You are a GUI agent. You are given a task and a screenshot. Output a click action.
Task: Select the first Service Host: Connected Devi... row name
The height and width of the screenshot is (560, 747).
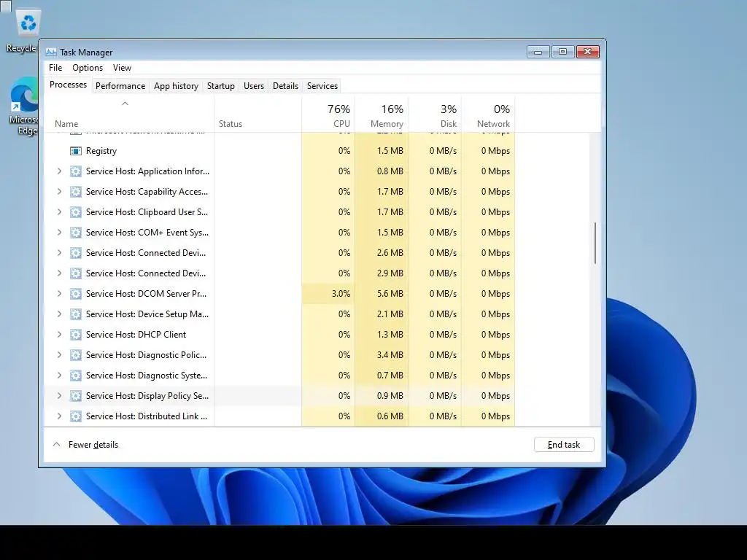click(x=146, y=253)
